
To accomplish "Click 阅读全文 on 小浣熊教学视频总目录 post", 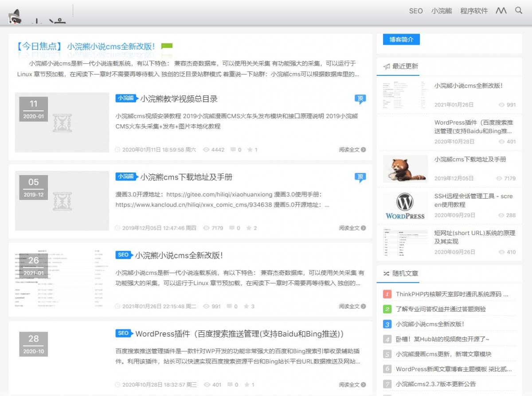I will pyautogui.click(x=352, y=150).
